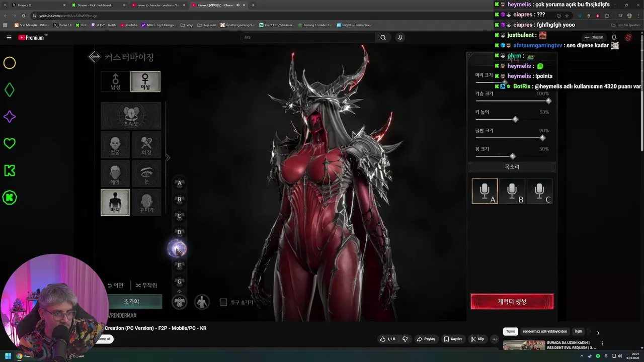Click the undo 이전 button
The width and height of the screenshot is (644, 362).
[116, 285]
